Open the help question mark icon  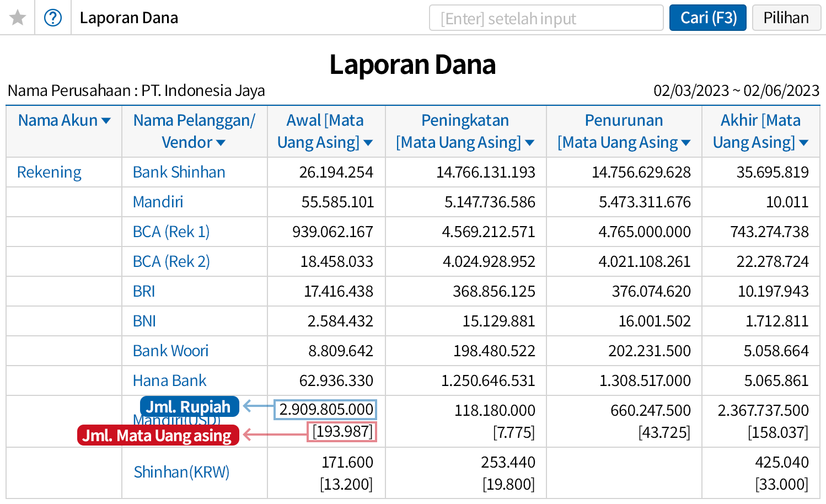53,18
